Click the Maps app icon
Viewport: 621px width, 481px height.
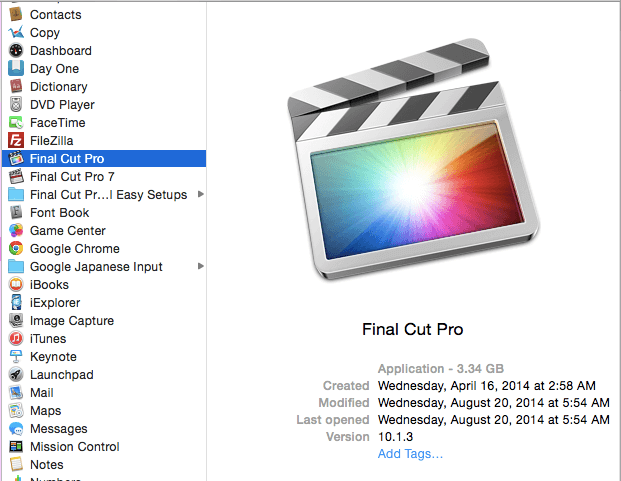[x=16, y=411]
